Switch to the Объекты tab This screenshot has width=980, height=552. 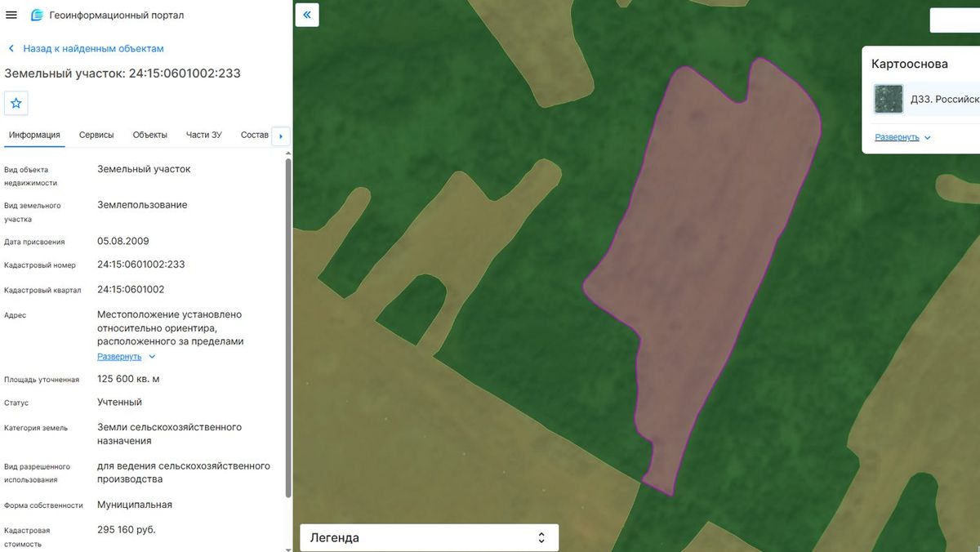(149, 135)
